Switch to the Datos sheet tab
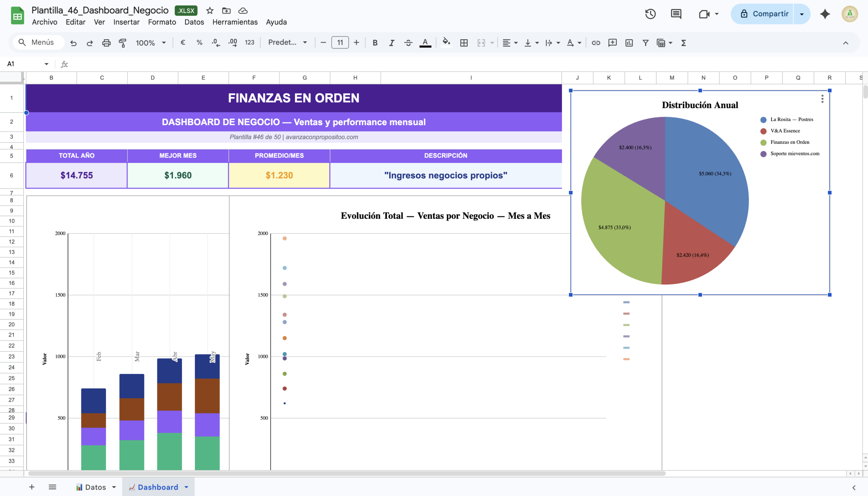Viewport: 868px width, 496px height. point(95,487)
